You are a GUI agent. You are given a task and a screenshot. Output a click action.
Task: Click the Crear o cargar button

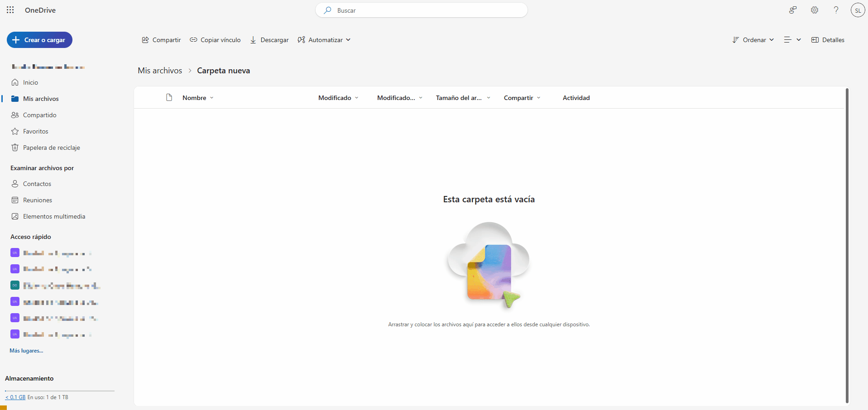tap(39, 40)
